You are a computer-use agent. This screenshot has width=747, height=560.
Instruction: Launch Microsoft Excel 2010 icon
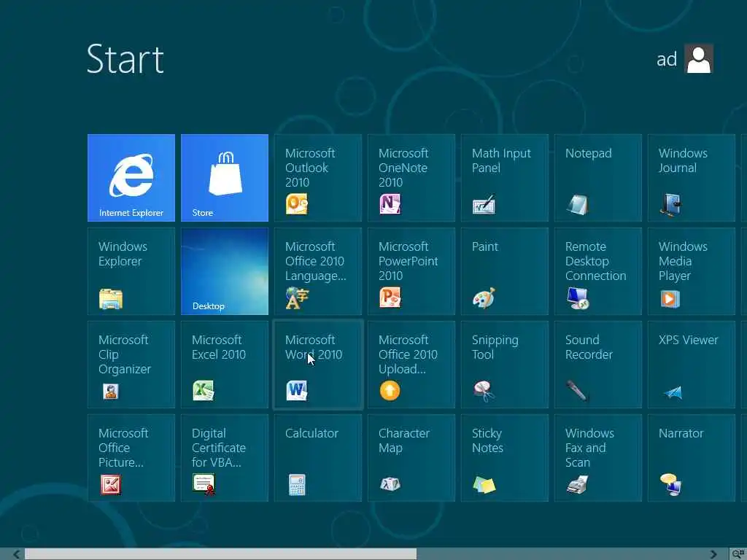coord(204,391)
